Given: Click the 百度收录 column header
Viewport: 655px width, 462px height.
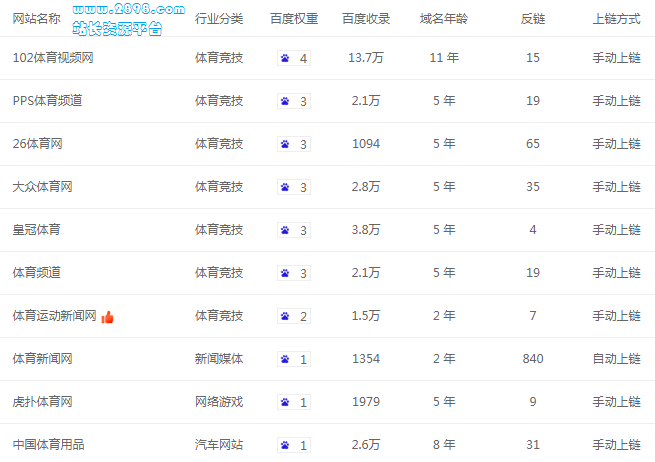Looking at the screenshot, I should (366, 19).
